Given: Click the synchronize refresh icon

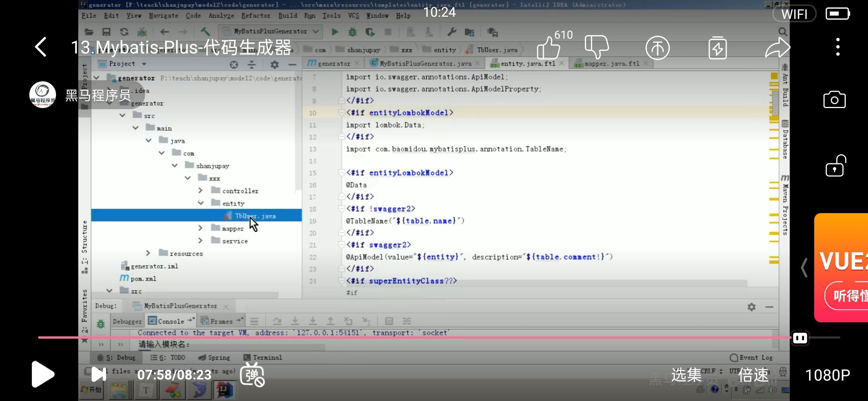Looking at the screenshot, I should click(x=124, y=32).
